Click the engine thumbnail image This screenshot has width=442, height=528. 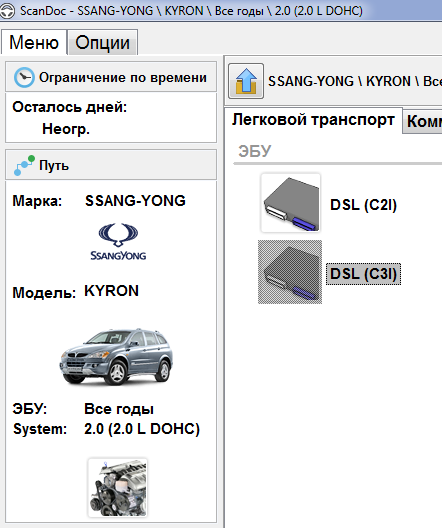point(118,487)
